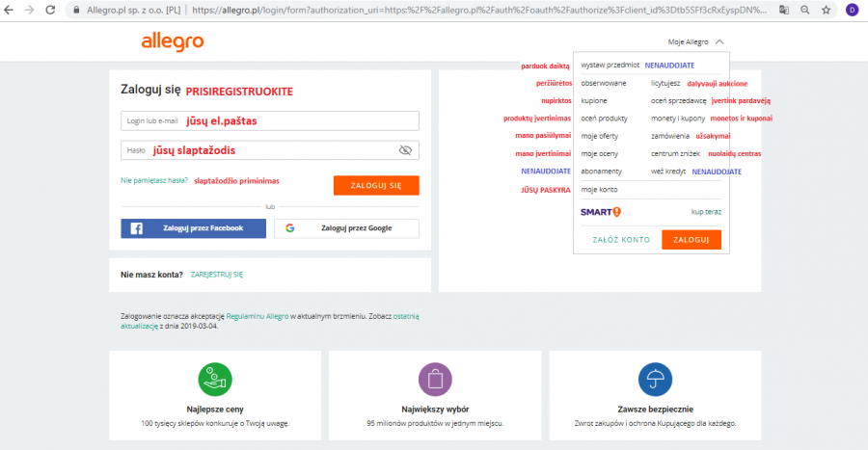Log in via Zaloguj przez Google

[346, 228]
